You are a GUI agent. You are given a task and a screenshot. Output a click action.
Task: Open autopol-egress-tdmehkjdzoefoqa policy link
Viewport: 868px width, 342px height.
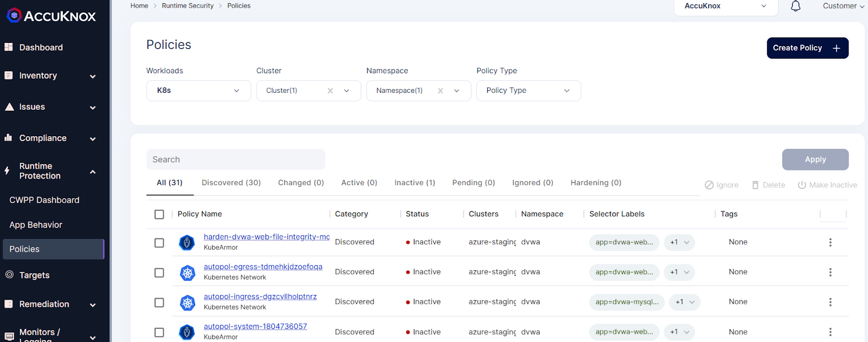coord(263,267)
